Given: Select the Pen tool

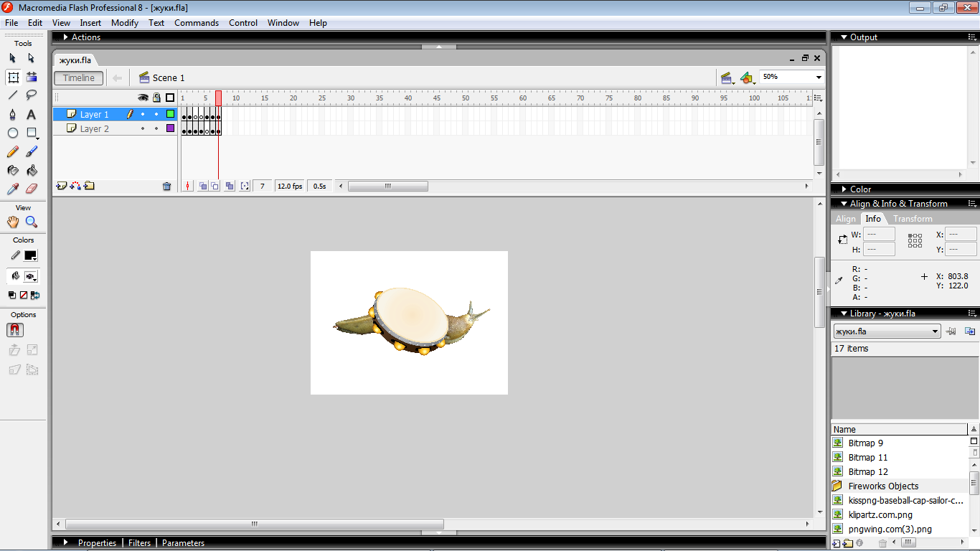Looking at the screenshot, I should coord(13,114).
